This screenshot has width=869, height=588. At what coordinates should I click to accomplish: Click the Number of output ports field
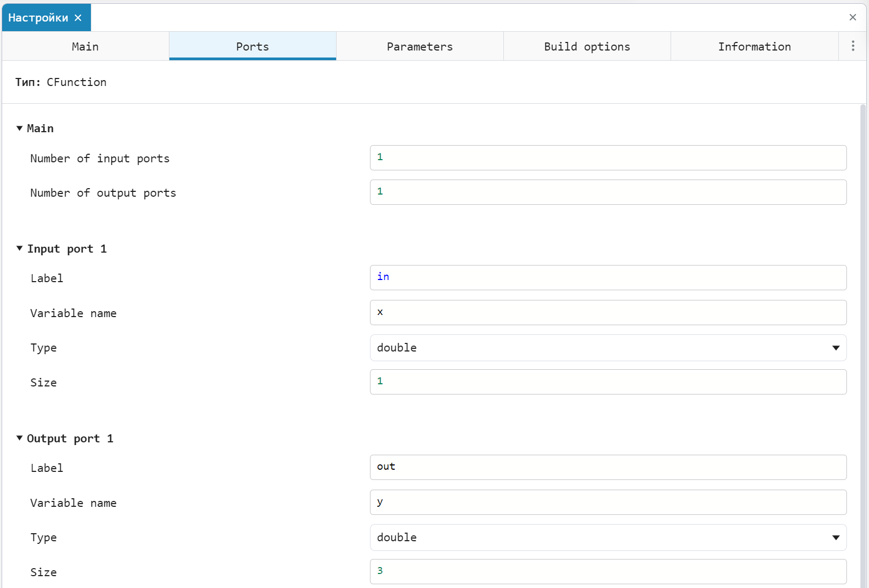coord(608,192)
